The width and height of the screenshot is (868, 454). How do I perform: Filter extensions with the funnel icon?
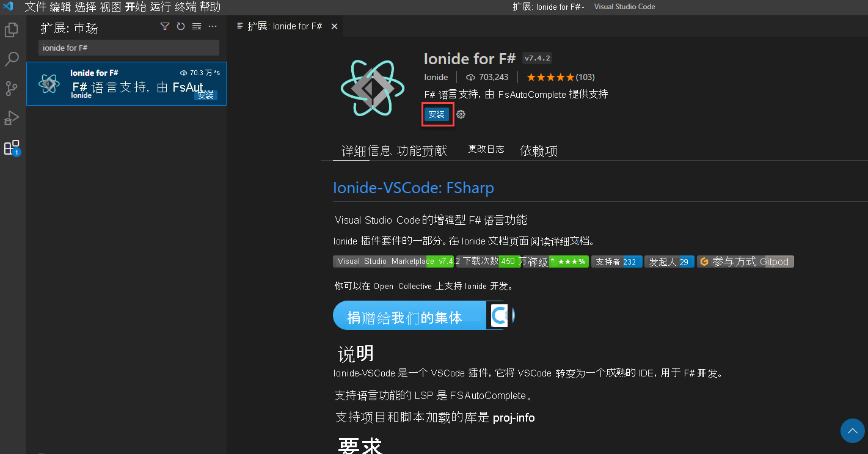tap(165, 26)
